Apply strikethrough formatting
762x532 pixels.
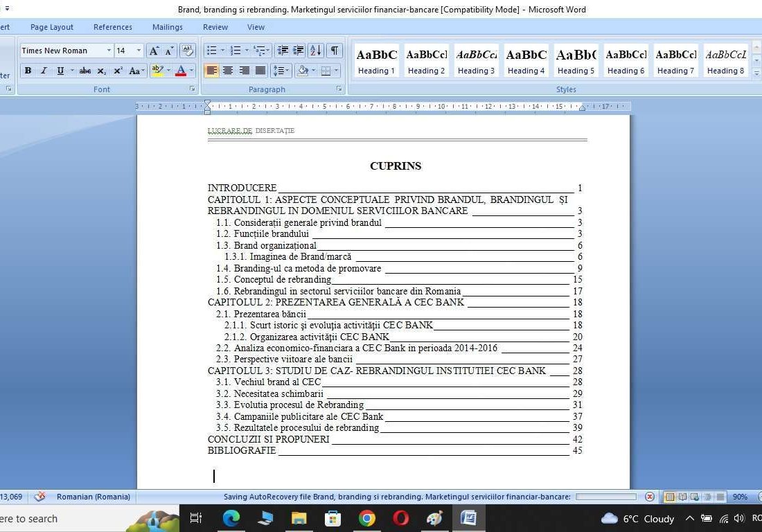pyautogui.click(x=85, y=71)
